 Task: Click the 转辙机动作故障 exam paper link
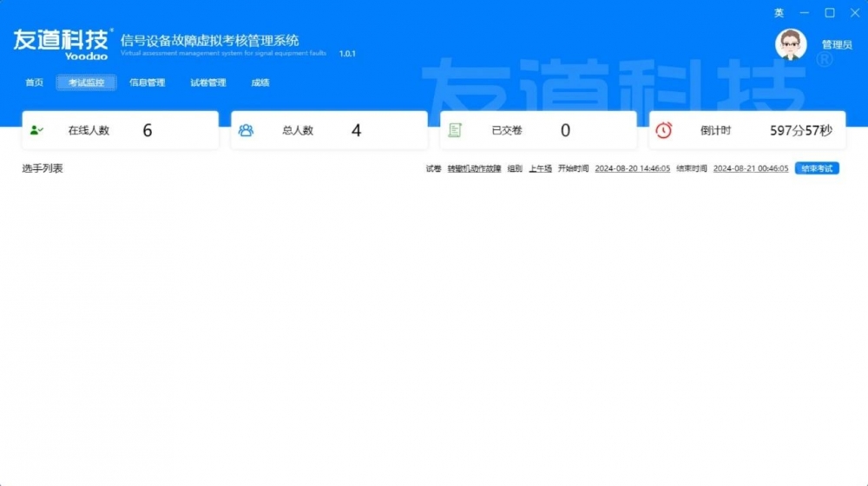click(x=474, y=168)
